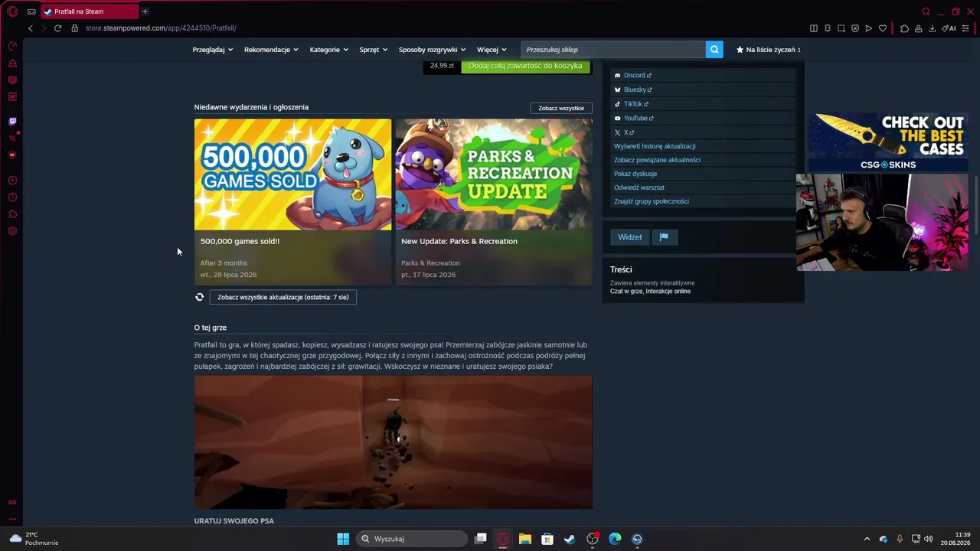Click the Steam search magnifier button
Screen dimensions: 980x551
tap(714, 50)
